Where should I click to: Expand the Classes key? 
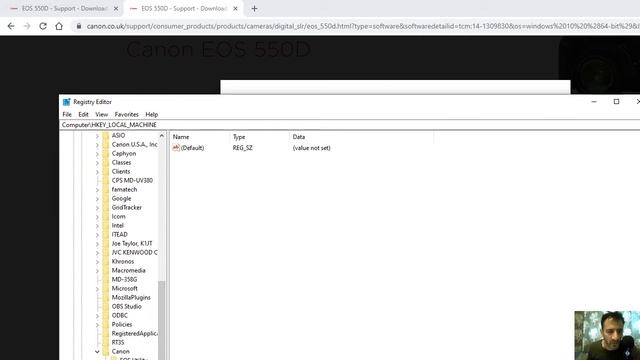click(x=97, y=163)
